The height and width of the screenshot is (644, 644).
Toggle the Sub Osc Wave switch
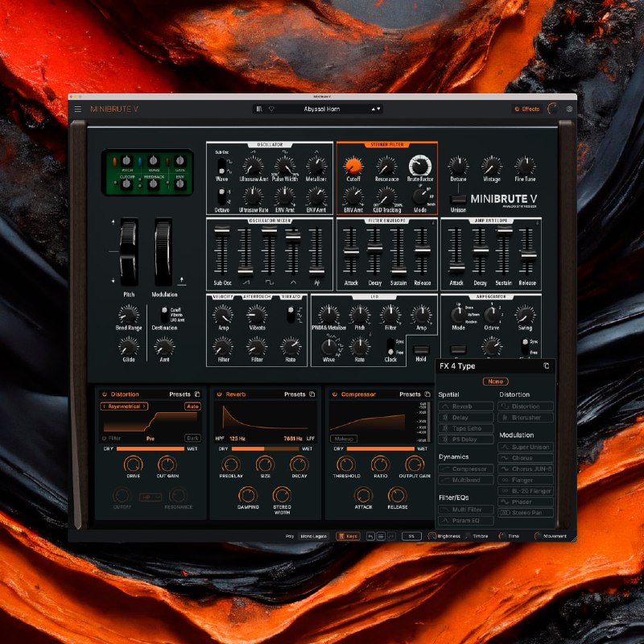pos(221,166)
